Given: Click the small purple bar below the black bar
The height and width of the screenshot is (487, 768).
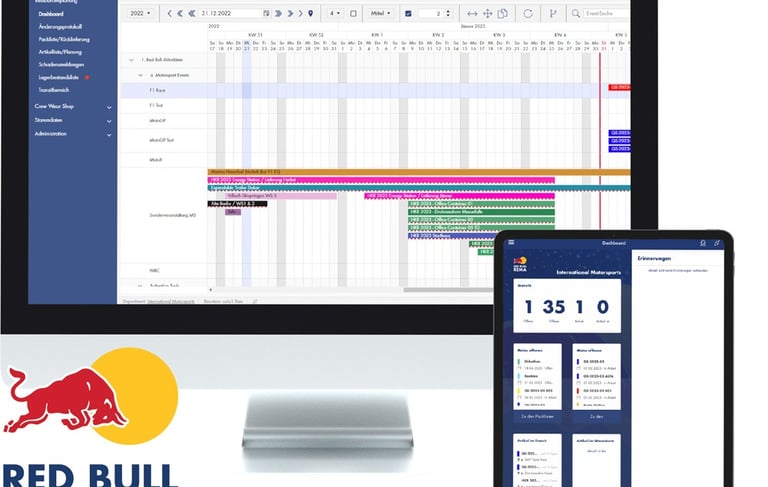Looking at the screenshot, I should [233, 212].
